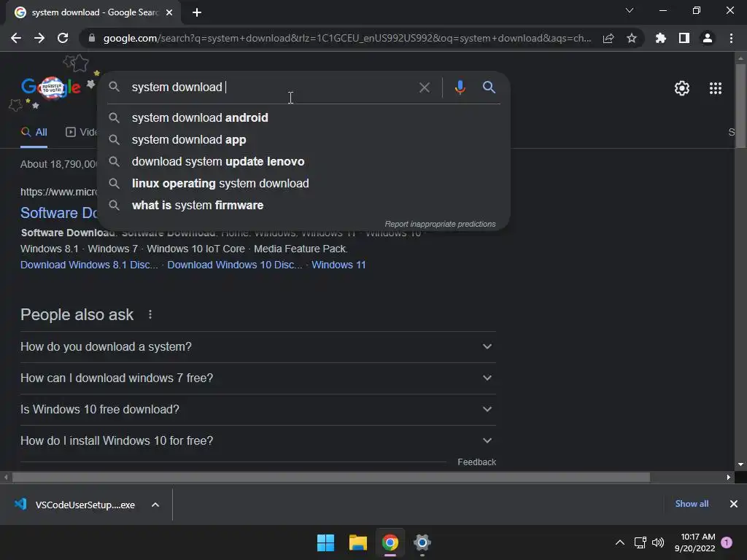The height and width of the screenshot is (560, 747).
Task: Open a new tab with the plus button
Action: 197,12
